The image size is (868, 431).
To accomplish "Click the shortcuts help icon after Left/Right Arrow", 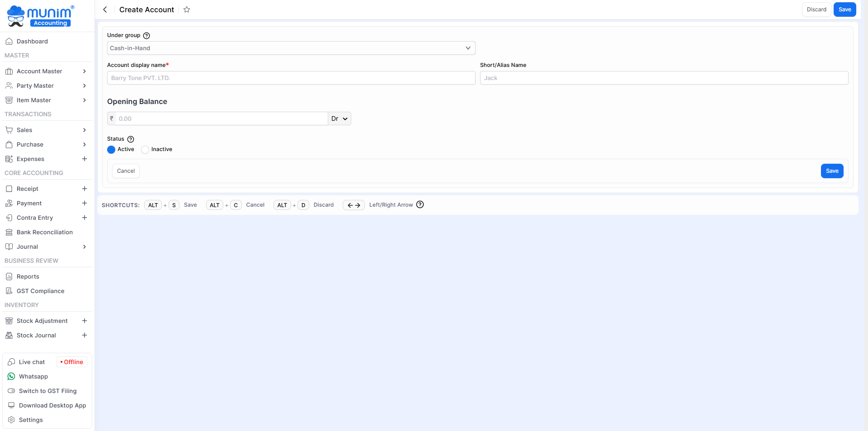I will (420, 205).
